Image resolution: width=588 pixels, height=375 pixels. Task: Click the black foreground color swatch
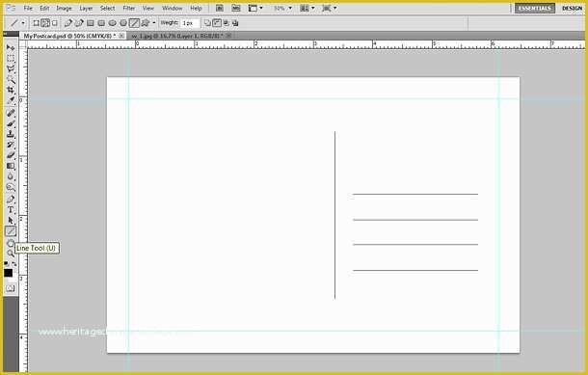pyautogui.click(x=8, y=273)
